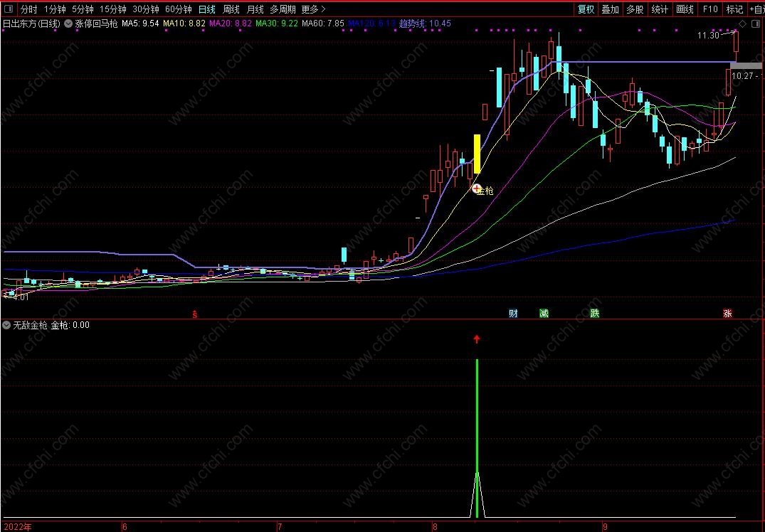
Task: Click the 2022年 date axis label
Action: pyautogui.click(x=16, y=526)
